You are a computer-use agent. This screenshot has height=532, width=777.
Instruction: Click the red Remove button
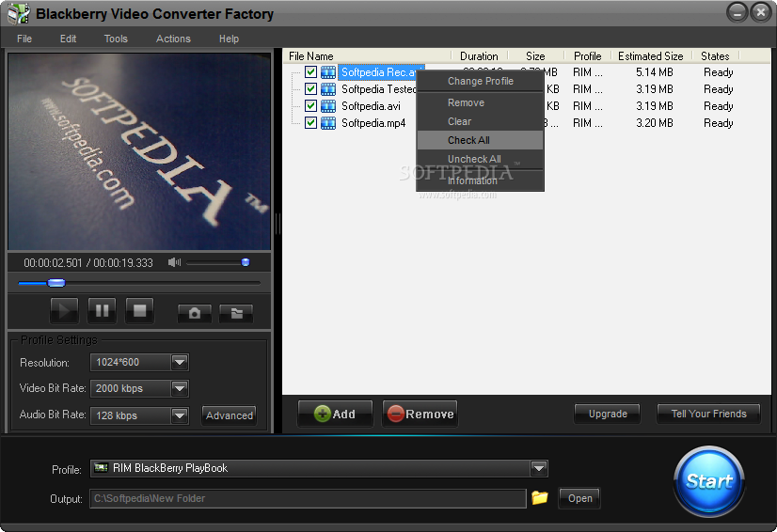420,414
